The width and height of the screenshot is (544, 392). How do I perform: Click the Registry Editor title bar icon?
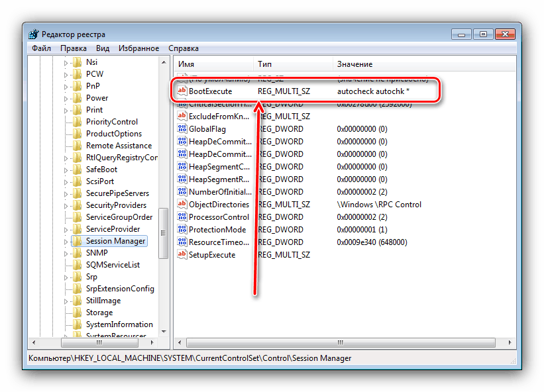click(34, 34)
